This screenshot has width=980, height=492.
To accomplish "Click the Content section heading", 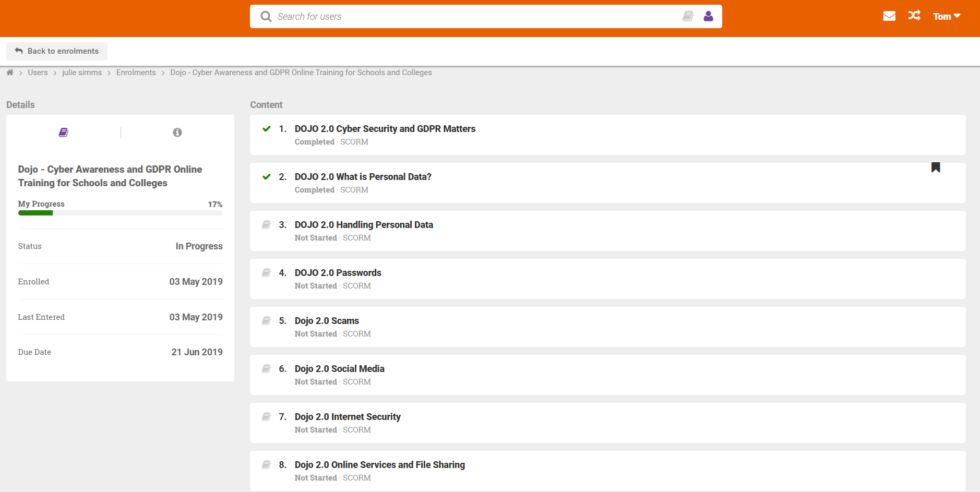I will point(266,105).
